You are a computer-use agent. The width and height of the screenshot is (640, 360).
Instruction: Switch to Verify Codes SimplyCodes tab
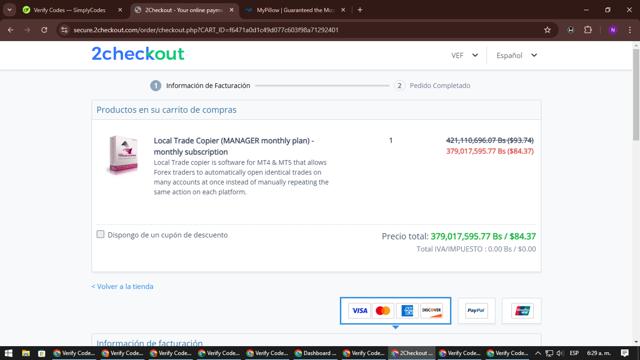pyautogui.click(x=69, y=10)
